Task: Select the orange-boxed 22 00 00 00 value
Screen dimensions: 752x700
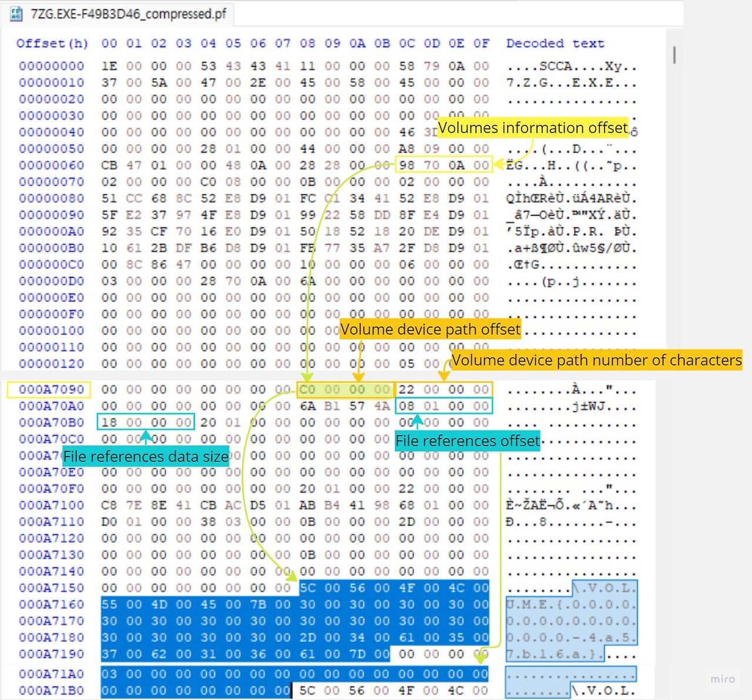Action: (444, 389)
